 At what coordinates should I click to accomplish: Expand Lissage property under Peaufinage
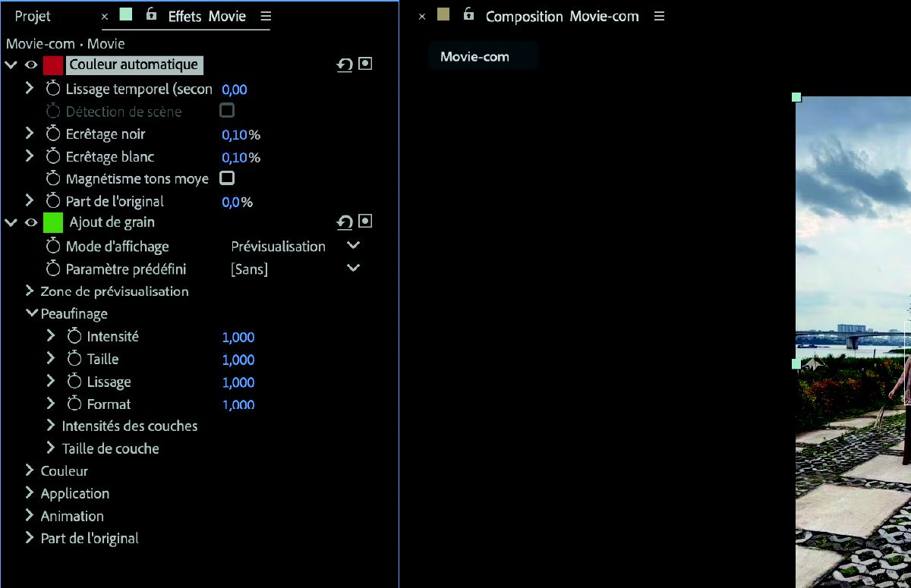(x=51, y=381)
